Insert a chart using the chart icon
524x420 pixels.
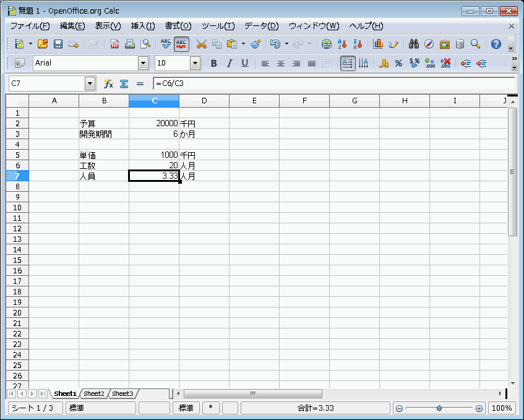click(x=378, y=44)
